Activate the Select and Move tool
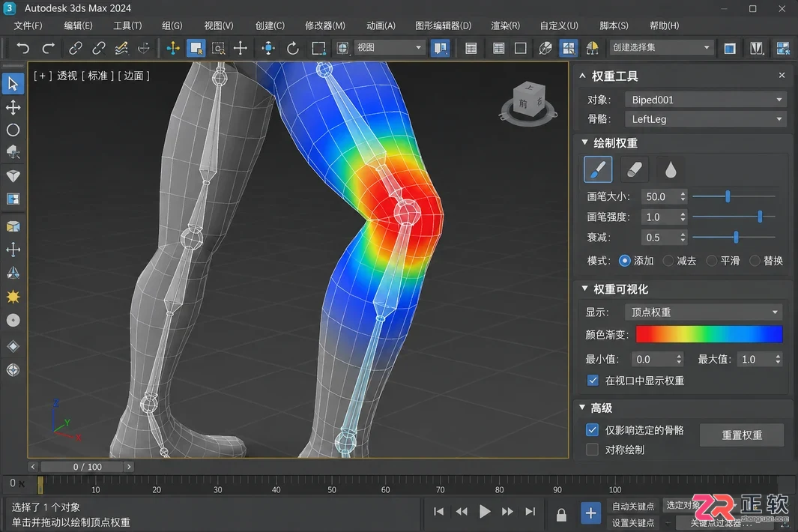The image size is (798, 532). (x=241, y=49)
